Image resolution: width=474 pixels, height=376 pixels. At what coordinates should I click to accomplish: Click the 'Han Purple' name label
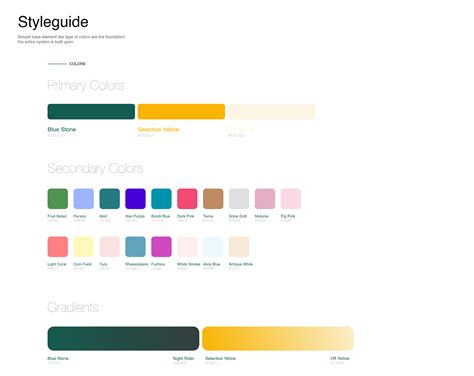click(135, 216)
